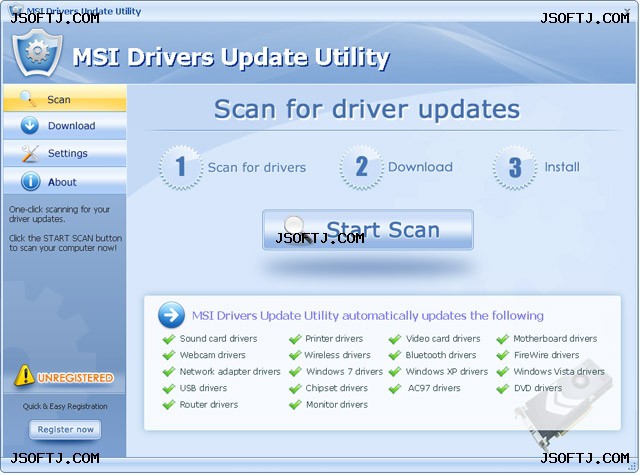Click the yellow warning triangle icon
The height and width of the screenshot is (475, 640).
click(24, 375)
